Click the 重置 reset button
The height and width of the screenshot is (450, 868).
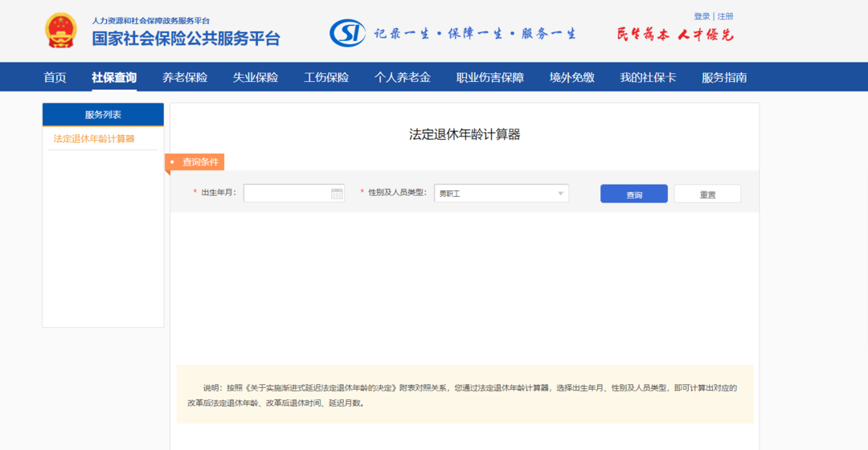click(707, 194)
